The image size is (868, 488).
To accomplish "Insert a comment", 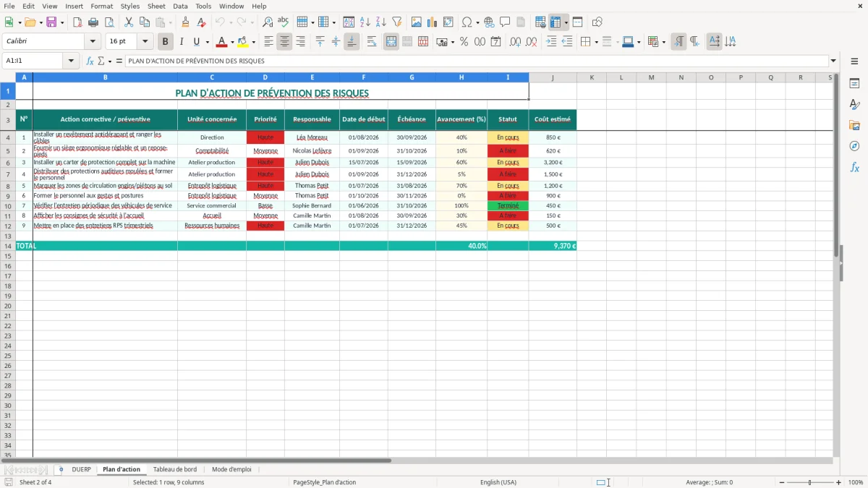I will tap(505, 22).
